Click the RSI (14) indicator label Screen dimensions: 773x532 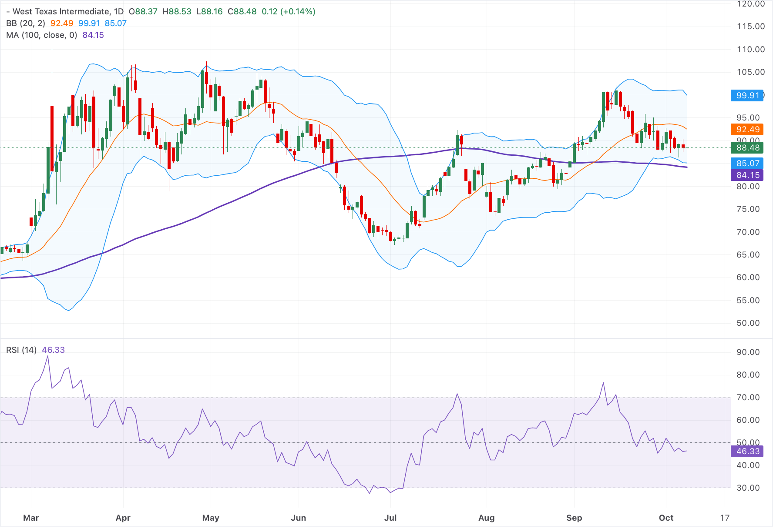(21, 350)
